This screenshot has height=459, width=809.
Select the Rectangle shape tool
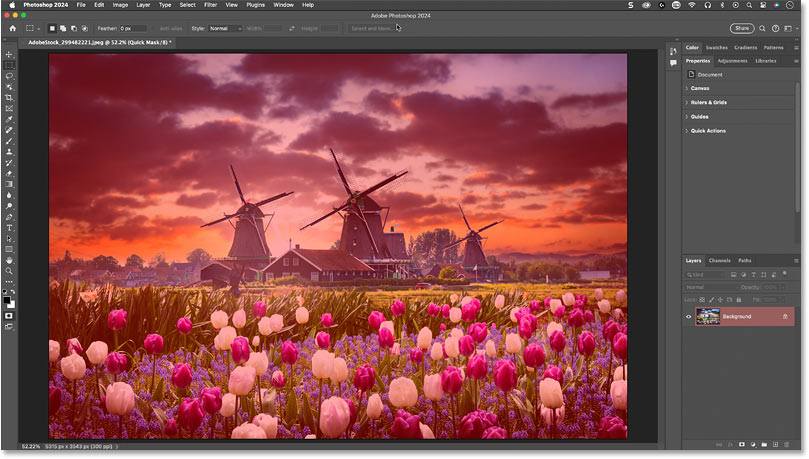point(9,249)
